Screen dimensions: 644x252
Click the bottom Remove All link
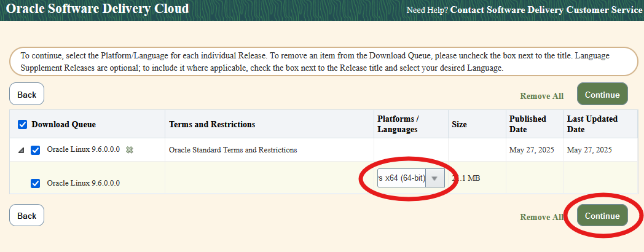[x=542, y=216]
